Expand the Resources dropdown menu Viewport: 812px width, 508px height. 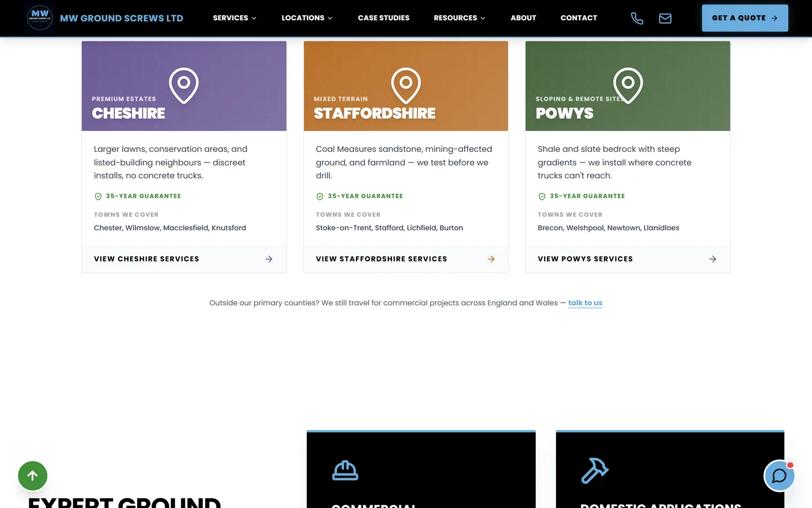(460, 18)
